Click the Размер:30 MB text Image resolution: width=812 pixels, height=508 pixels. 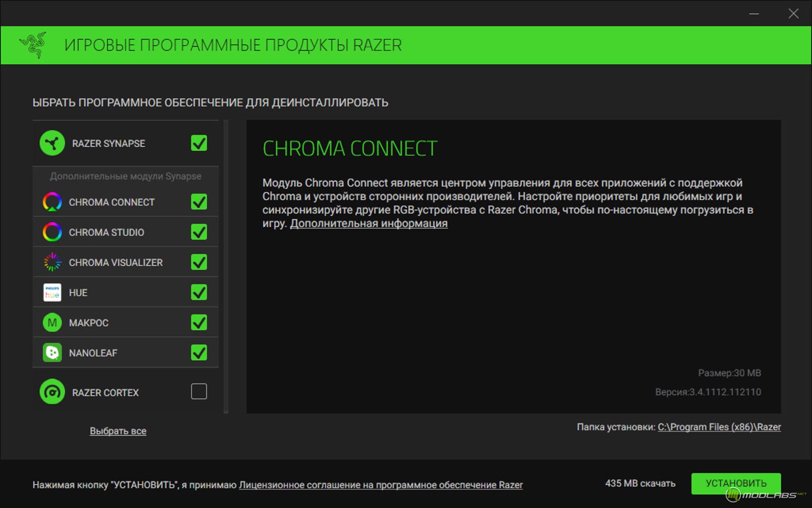tap(730, 373)
